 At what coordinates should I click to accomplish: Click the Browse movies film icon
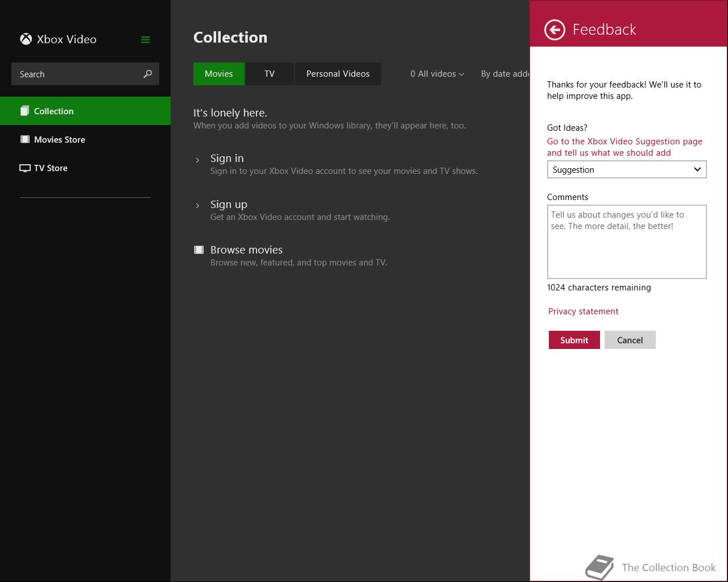(199, 250)
